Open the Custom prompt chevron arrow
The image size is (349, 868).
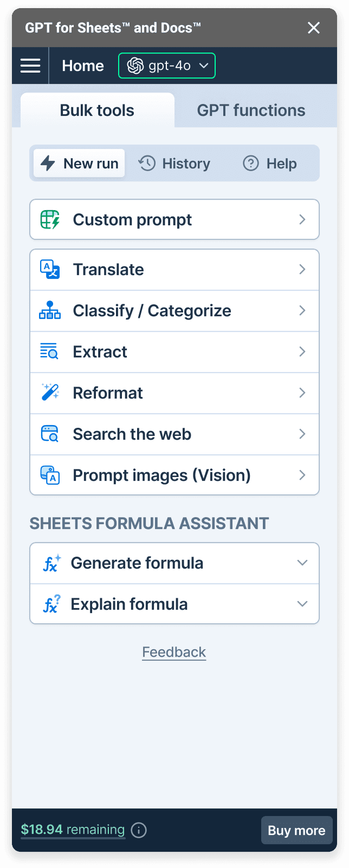tap(302, 220)
